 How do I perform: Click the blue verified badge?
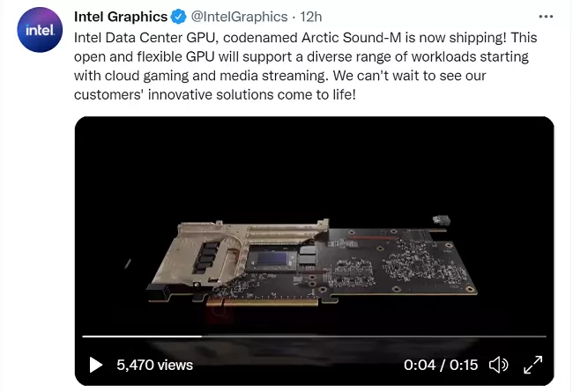point(178,17)
